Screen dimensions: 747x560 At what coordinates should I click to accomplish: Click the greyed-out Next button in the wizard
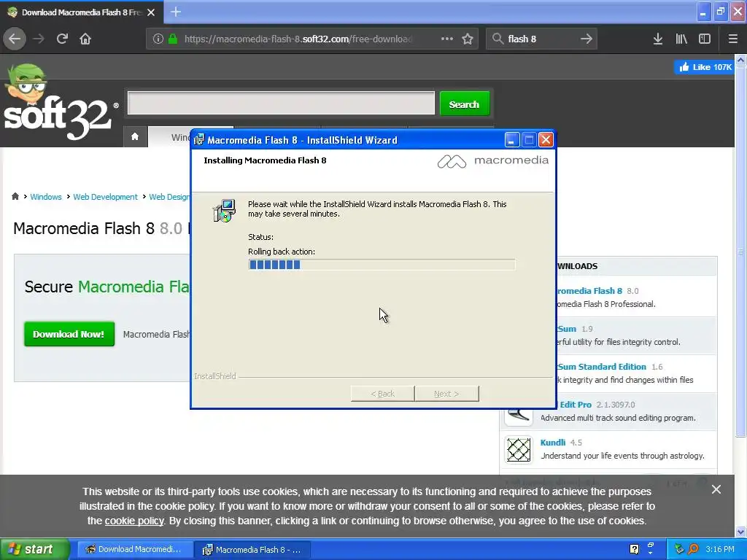point(447,394)
